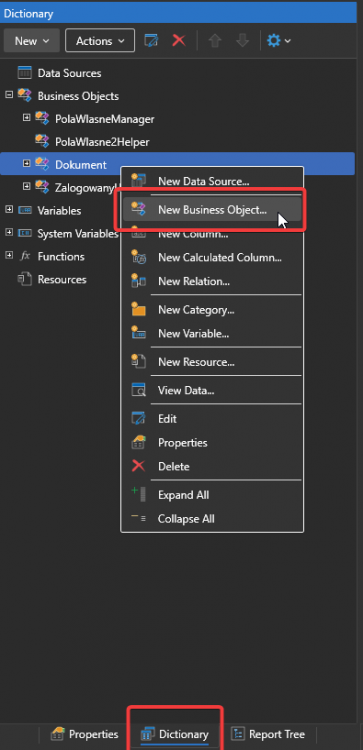The height and width of the screenshot is (750, 363).
Task: Expand the System Variables node
Action: click(x=9, y=232)
